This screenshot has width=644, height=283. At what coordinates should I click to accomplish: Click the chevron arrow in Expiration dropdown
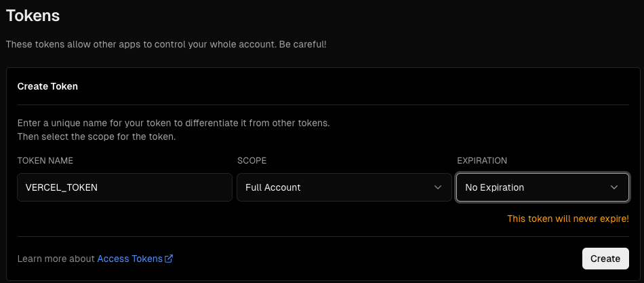614,187
